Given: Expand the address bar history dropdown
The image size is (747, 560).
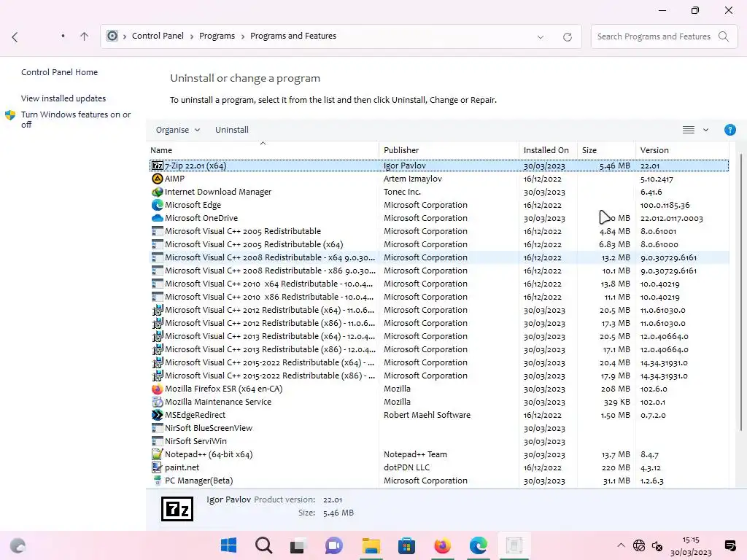Looking at the screenshot, I should (541, 37).
